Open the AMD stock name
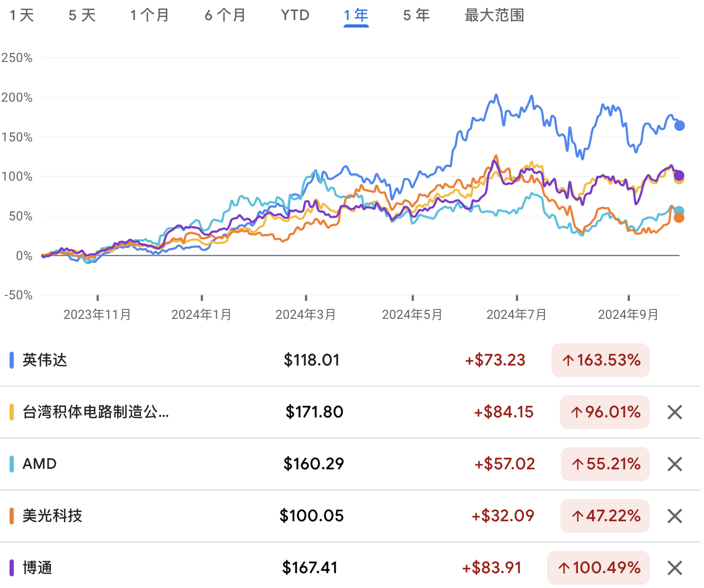Viewport: 704px width, 588px height. [39, 464]
